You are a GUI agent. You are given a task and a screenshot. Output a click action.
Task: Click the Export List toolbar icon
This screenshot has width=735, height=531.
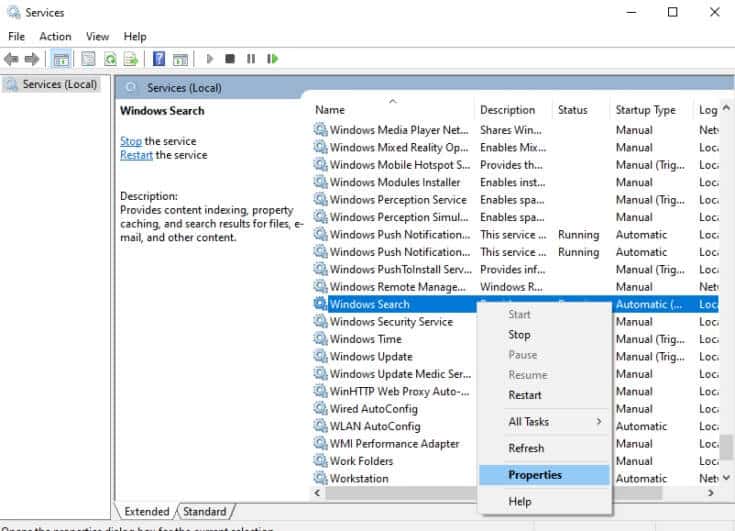point(131,59)
